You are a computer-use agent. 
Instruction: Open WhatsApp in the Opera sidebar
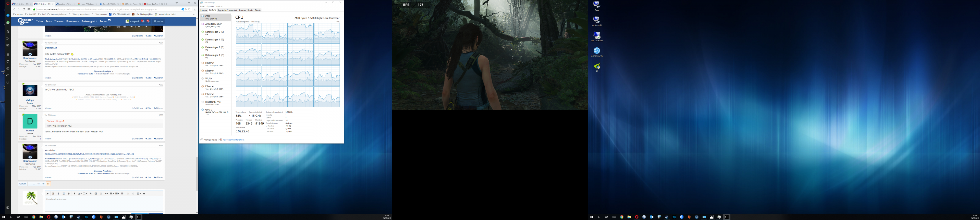pos(8,22)
